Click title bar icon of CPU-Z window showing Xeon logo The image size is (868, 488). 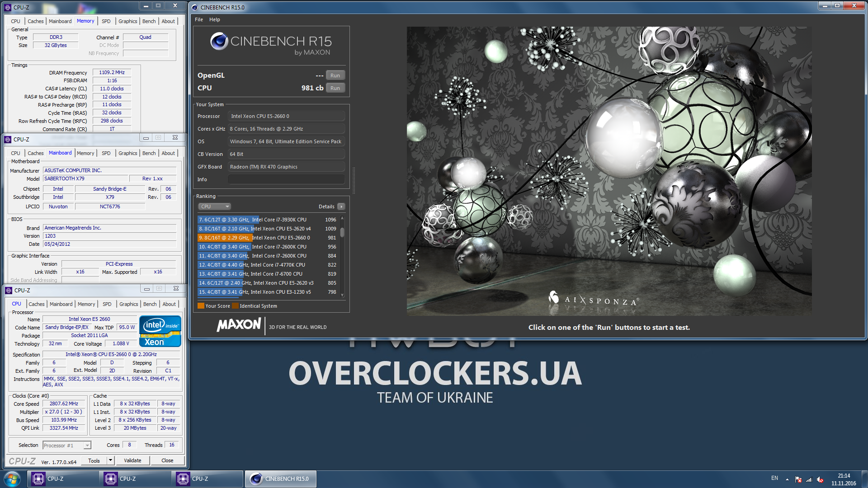(x=9, y=290)
